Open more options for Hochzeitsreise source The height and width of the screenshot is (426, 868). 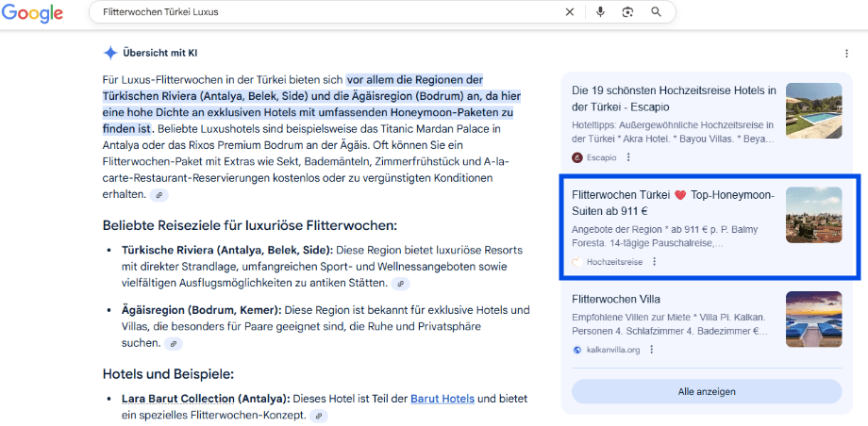coord(655,262)
